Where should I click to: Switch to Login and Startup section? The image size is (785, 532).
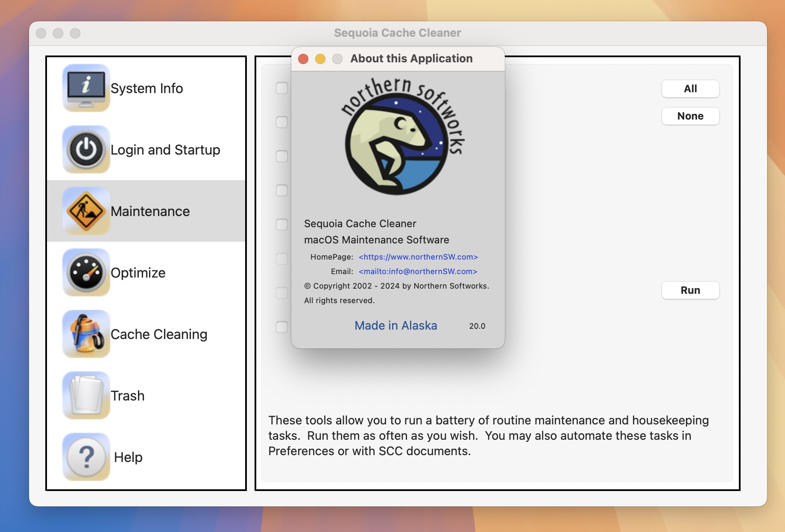(x=165, y=150)
